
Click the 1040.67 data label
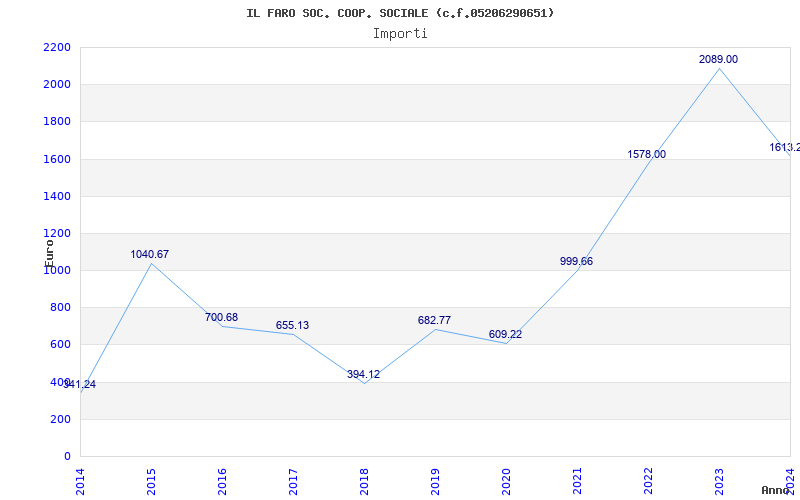[x=149, y=254]
